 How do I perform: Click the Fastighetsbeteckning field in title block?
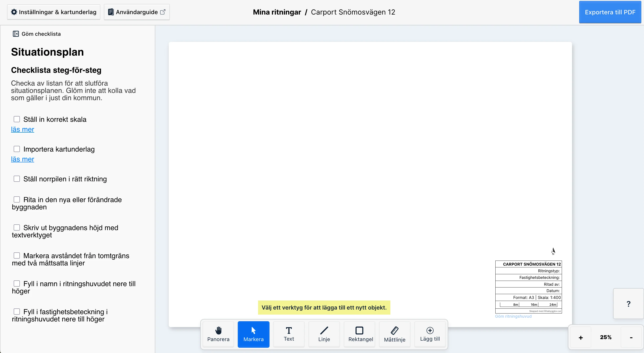(528, 278)
